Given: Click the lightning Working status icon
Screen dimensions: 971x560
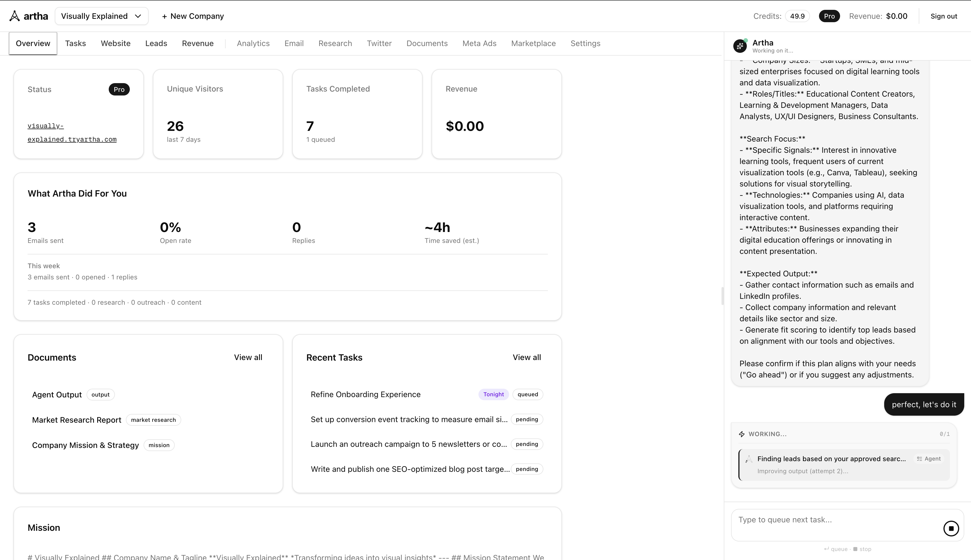Looking at the screenshot, I should [x=742, y=434].
